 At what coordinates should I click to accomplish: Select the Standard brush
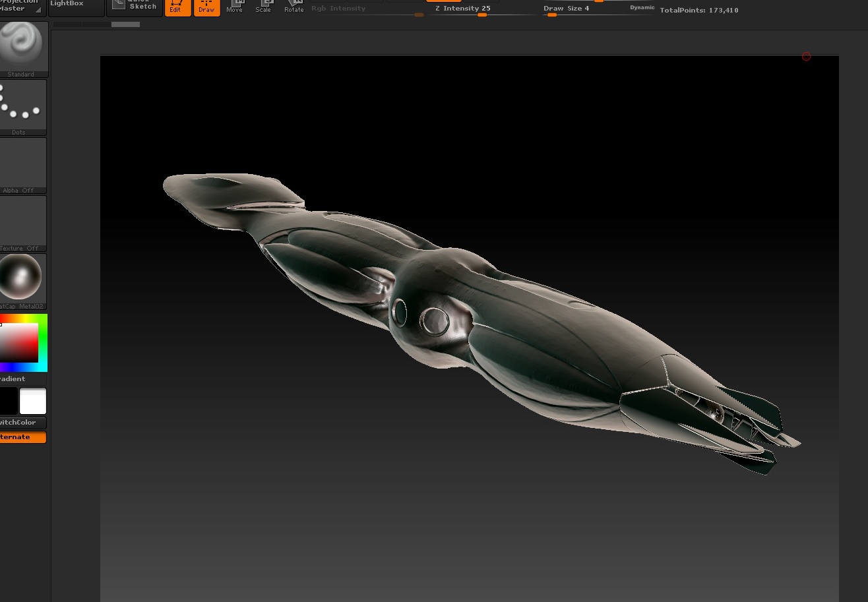(22, 46)
